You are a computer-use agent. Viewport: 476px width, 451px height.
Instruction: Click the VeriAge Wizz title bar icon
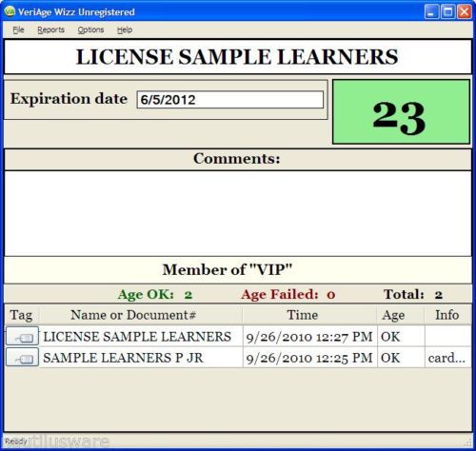click(10, 11)
